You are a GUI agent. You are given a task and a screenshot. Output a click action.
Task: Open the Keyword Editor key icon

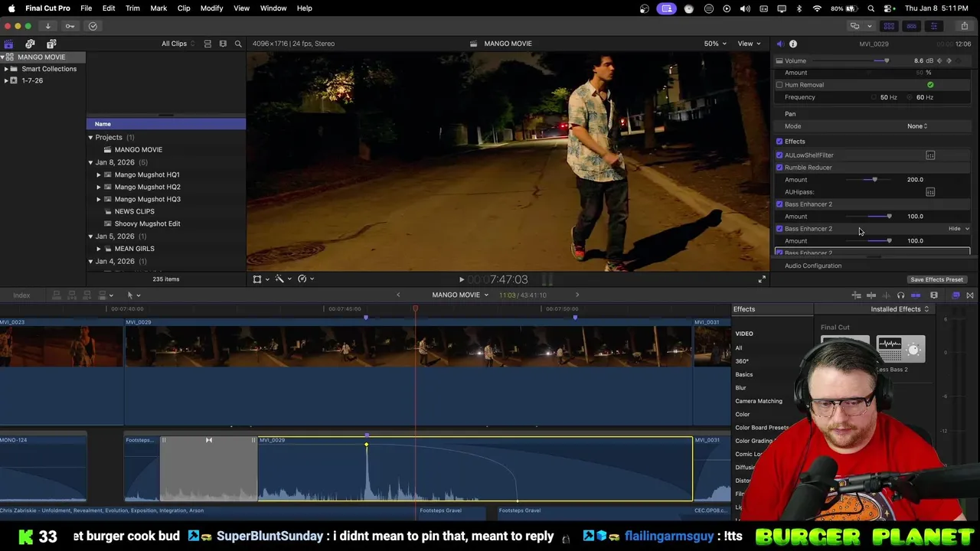[x=70, y=26]
